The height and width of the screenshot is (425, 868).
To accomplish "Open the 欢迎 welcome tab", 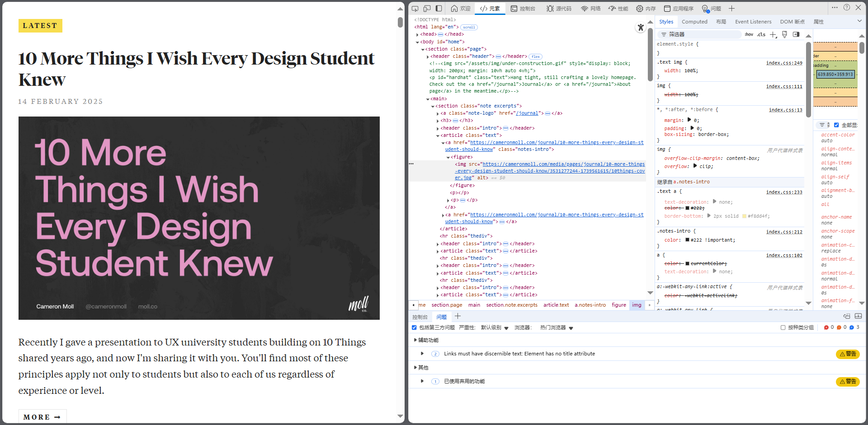I will coord(461,9).
